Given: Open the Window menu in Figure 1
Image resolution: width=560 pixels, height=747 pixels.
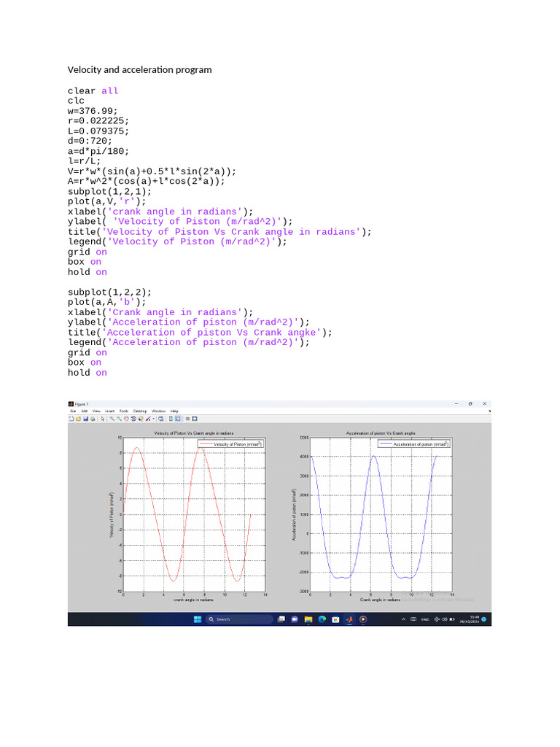Looking at the screenshot, I should click(158, 411).
